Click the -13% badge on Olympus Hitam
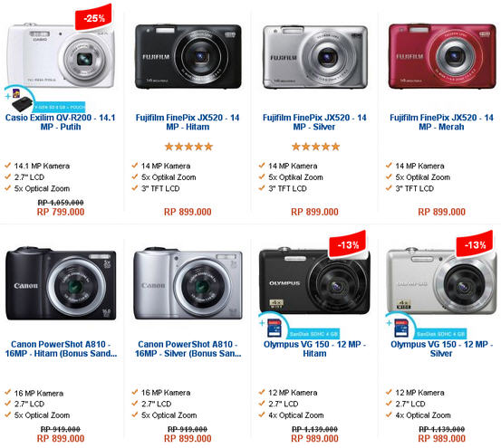Image resolution: width=501 pixels, height=448 pixels. 348,243
